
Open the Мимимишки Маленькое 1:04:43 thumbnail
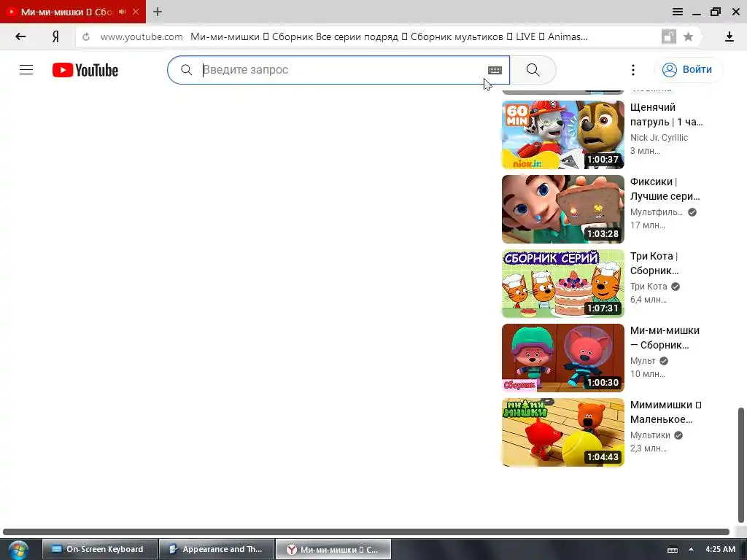point(562,432)
